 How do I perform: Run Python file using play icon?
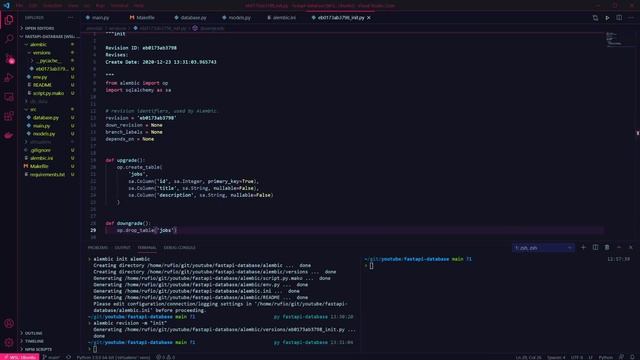click(607, 18)
